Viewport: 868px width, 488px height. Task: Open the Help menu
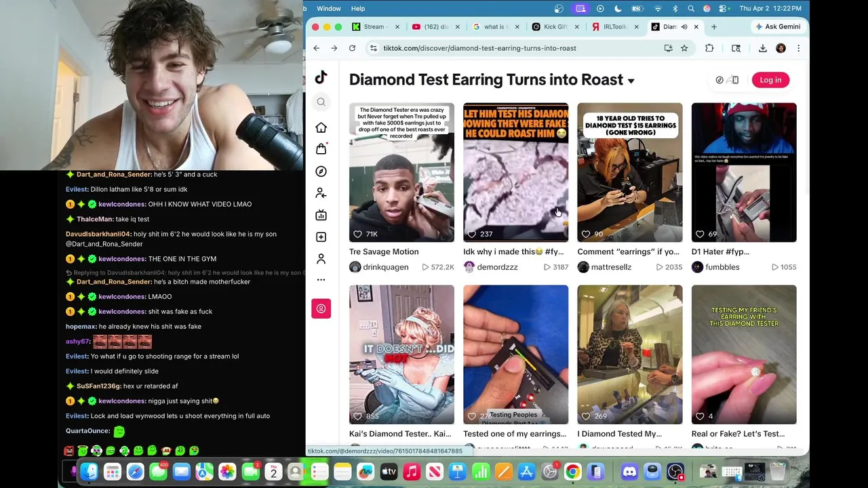click(x=358, y=8)
